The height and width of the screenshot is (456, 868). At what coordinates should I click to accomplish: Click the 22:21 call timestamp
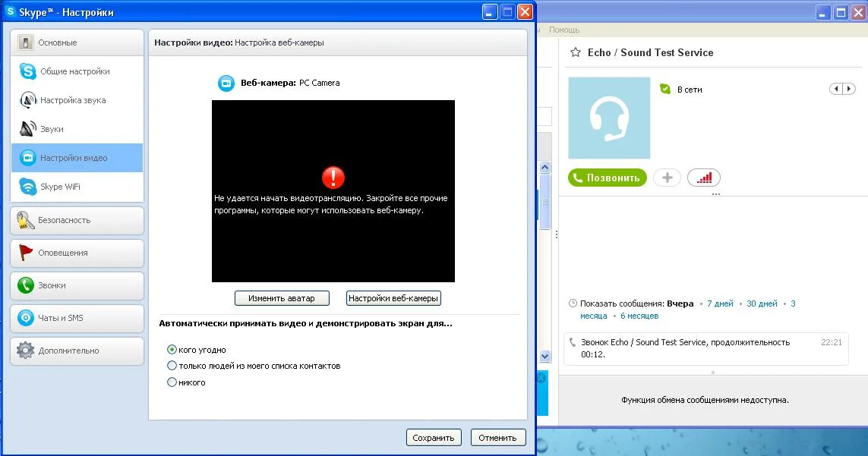[x=831, y=342]
